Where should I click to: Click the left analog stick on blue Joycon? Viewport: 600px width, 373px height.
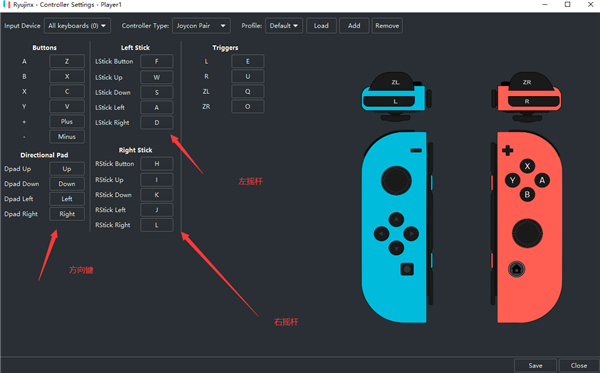[396, 181]
